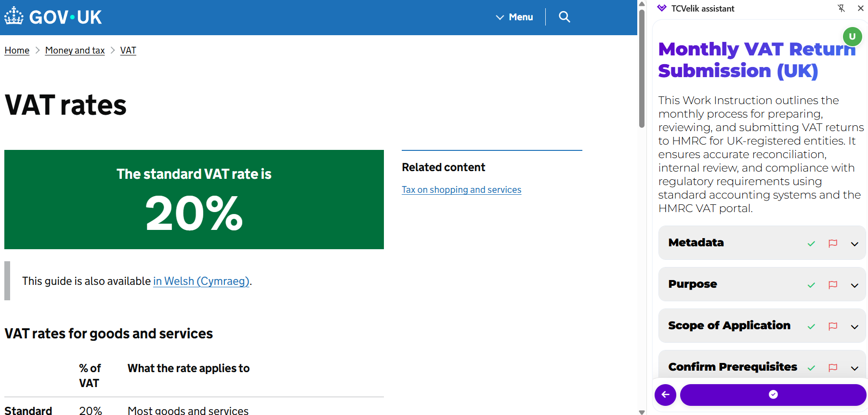Pin the TCVelik assistant panel
The image size is (868, 415).
click(841, 8)
